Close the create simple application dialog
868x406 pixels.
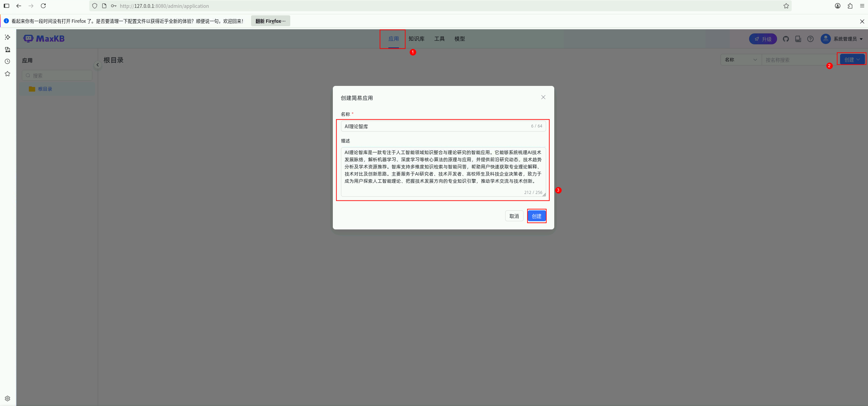[543, 97]
